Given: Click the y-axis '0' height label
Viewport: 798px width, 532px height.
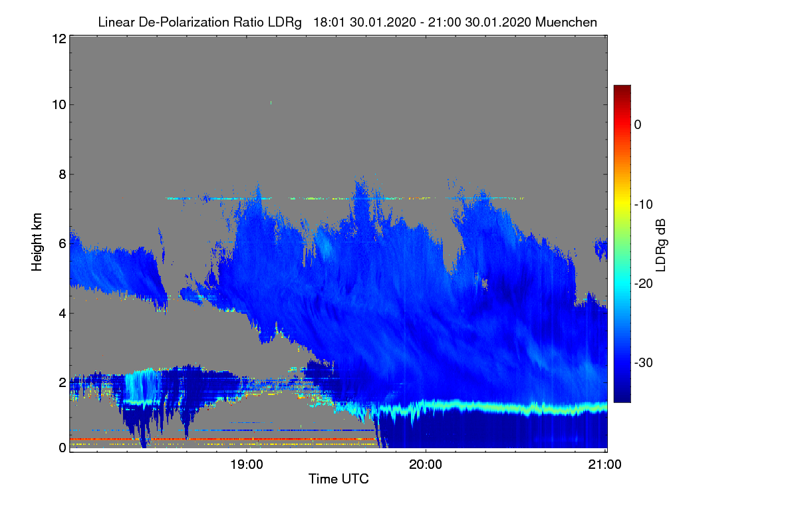Looking at the screenshot, I should [62, 448].
